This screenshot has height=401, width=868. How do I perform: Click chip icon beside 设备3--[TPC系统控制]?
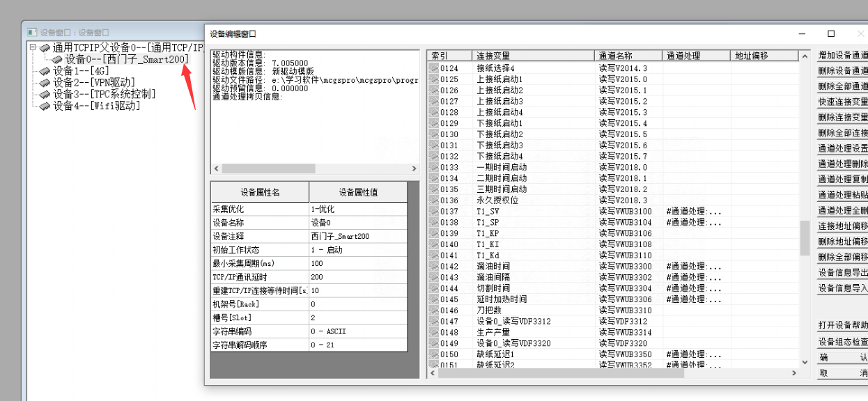point(45,94)
